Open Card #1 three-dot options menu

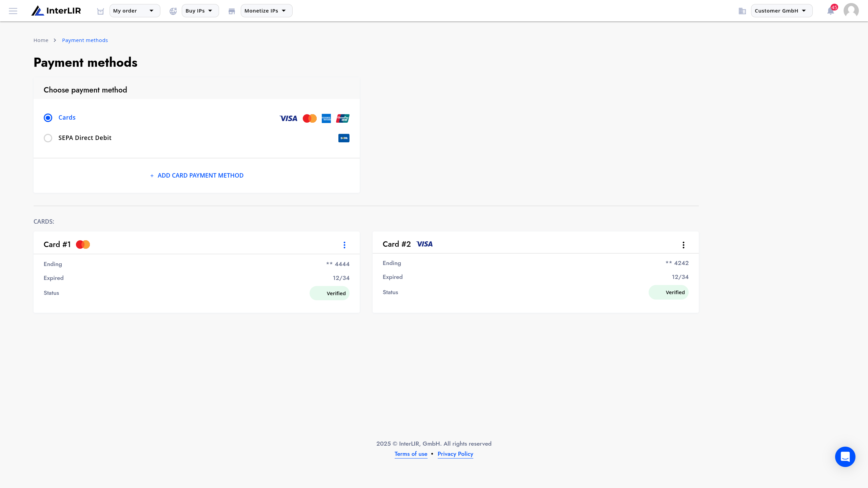[x=344, y=245]
